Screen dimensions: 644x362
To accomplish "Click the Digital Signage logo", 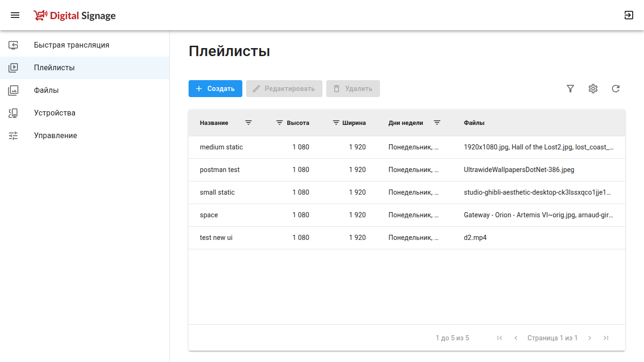I will pos(74,16).
